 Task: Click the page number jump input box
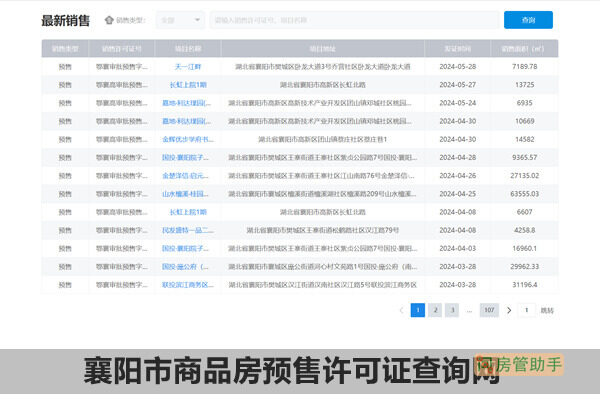[527, 310]
